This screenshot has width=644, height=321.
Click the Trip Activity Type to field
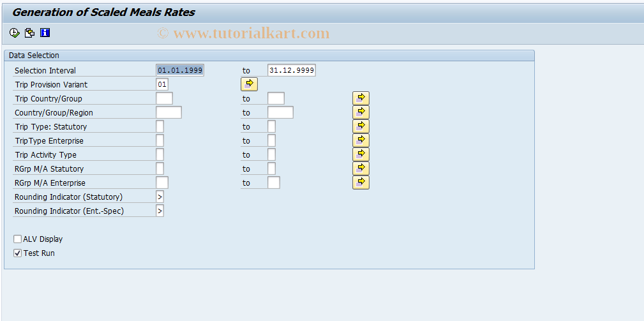pyautogui.click(x=271, y=154)
